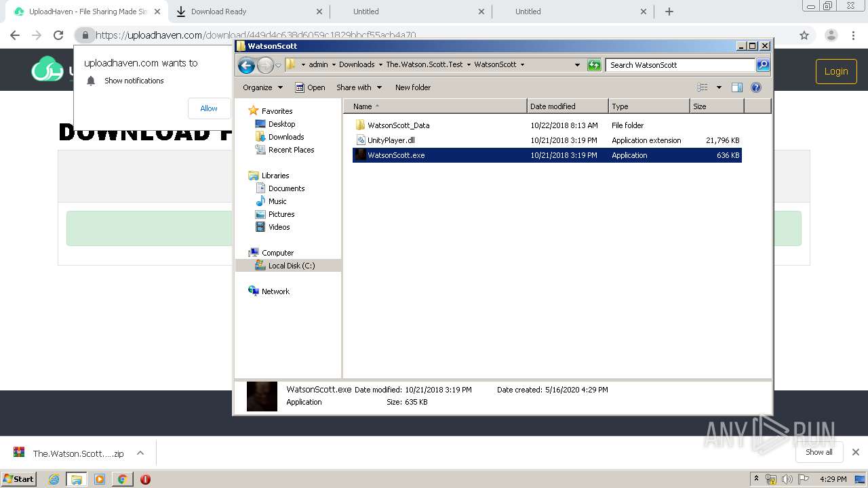The height and width of the screenshot is (488, 868).
Task: Click Downloads in the breadcrumb path
Action: (x=357, y=64)
